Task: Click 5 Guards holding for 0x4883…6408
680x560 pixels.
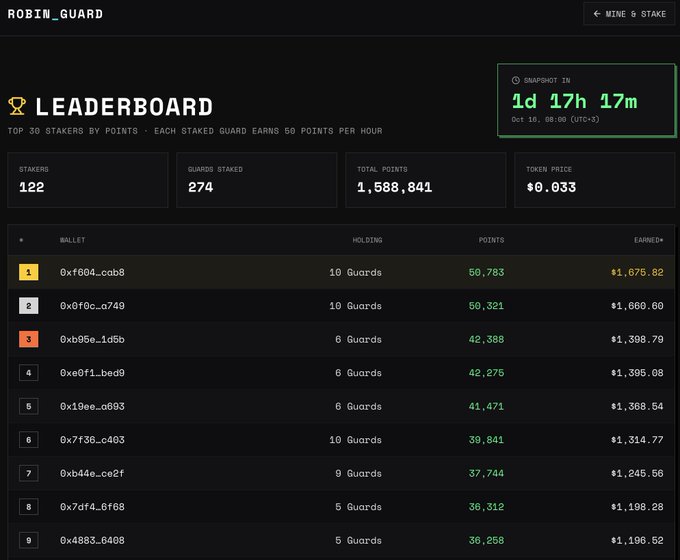Action: pos(359,540)
